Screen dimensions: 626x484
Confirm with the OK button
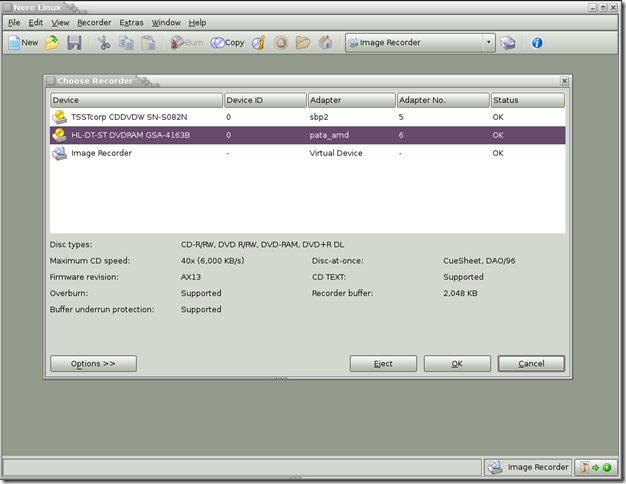tap(457, 363)
